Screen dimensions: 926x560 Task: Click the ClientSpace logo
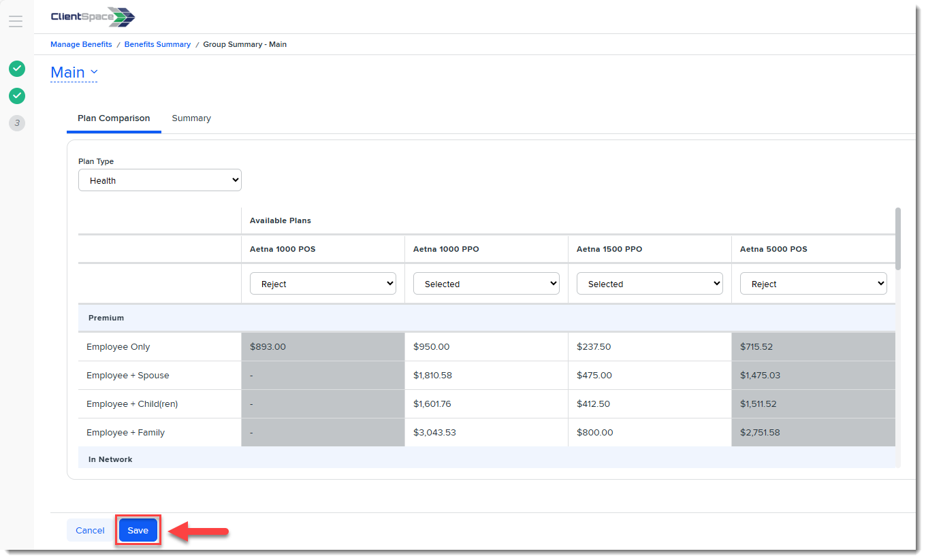pos(93,17)
